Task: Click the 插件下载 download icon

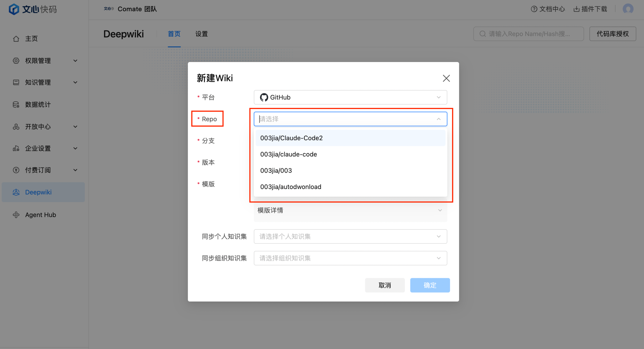Action: coord(576,9)
